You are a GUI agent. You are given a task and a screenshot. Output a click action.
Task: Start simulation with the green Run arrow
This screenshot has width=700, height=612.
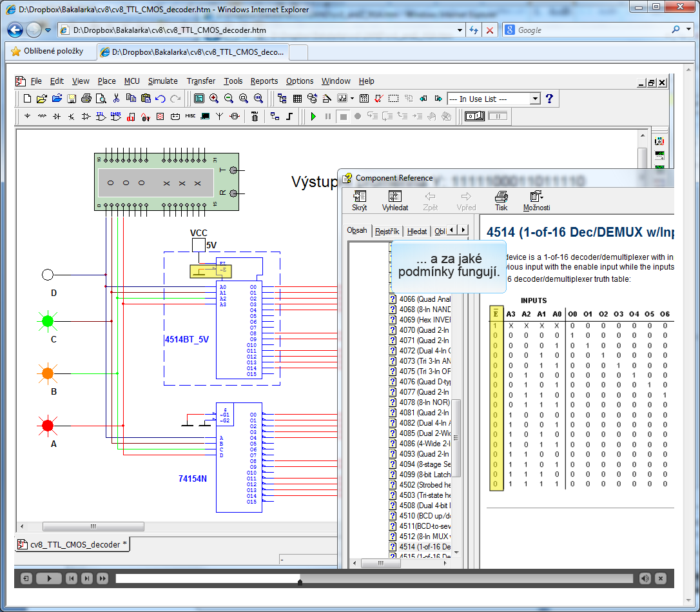point(313,117)
